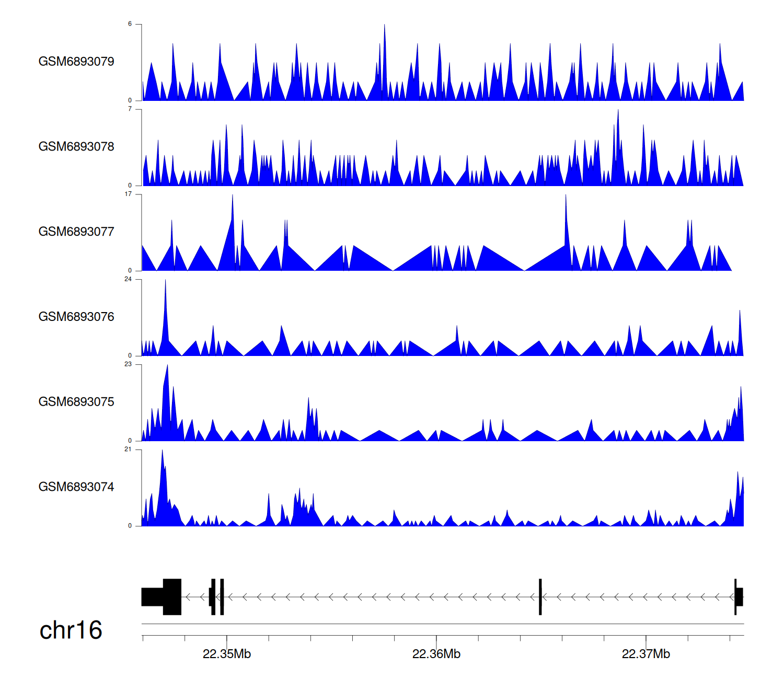
Task: Click the chr16 chromosome label
Action: click(71, 630)
